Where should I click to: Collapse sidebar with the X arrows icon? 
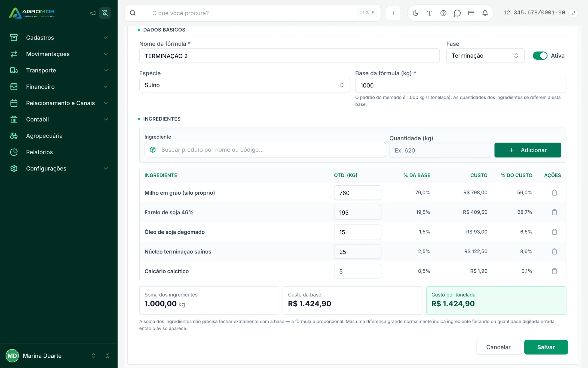coord(107,356)
